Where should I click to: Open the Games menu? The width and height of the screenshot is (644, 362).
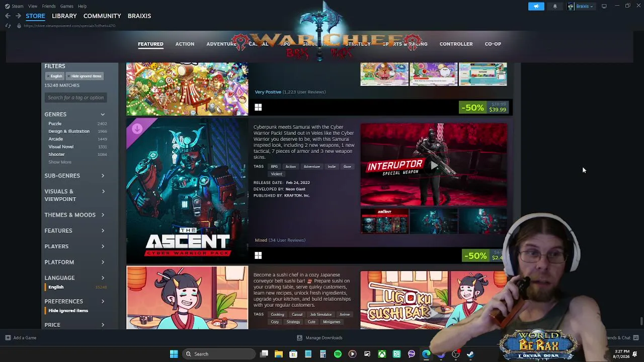66,6
